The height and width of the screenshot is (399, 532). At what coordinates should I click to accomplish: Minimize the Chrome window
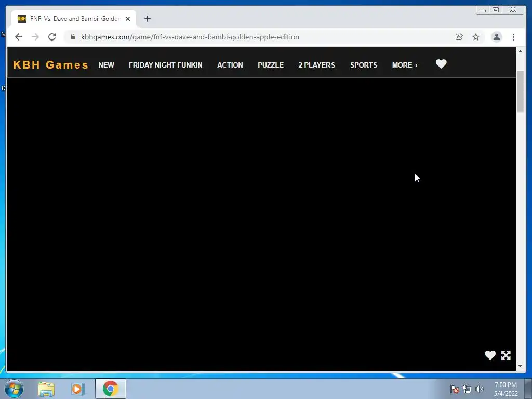click(x=483, y=10)
